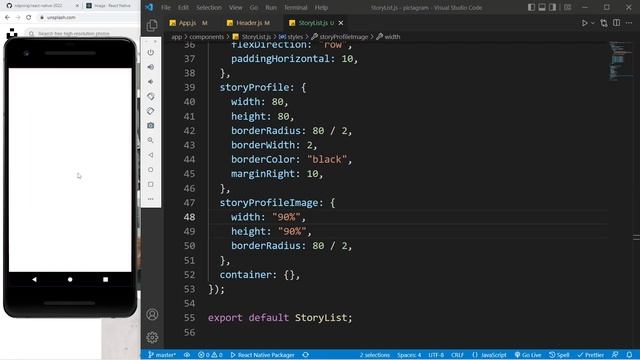Open the Spaces: 4 indentation picker
640x360 pixels.
click(409, 355)
